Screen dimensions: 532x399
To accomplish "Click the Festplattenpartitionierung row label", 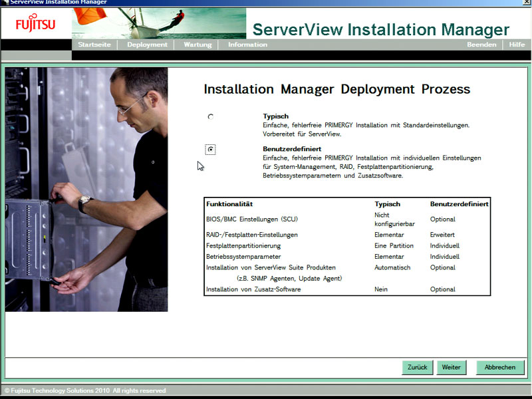I will (x=243, y=245).
